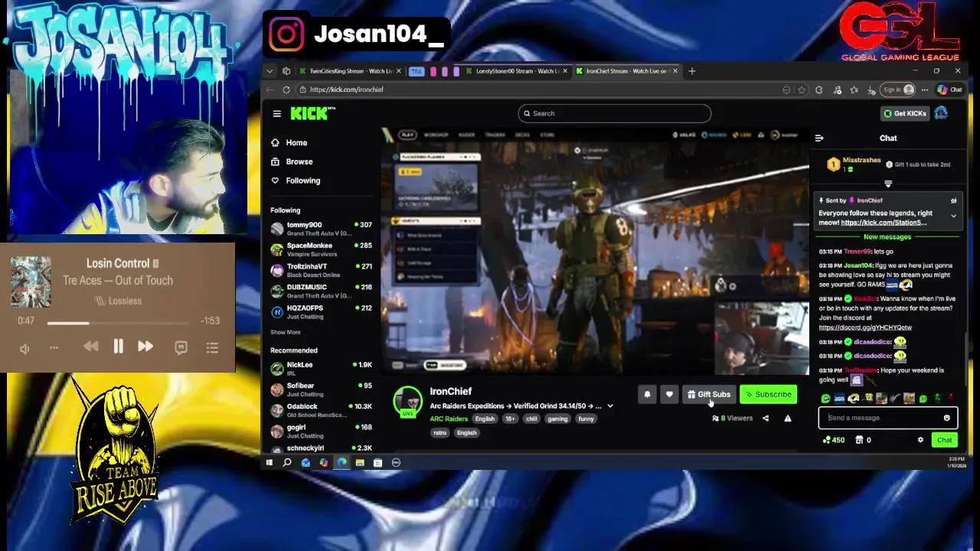This screenshot has height=551, width=980.
Task: Click the green Subscribe button
Action: [768, 394]
